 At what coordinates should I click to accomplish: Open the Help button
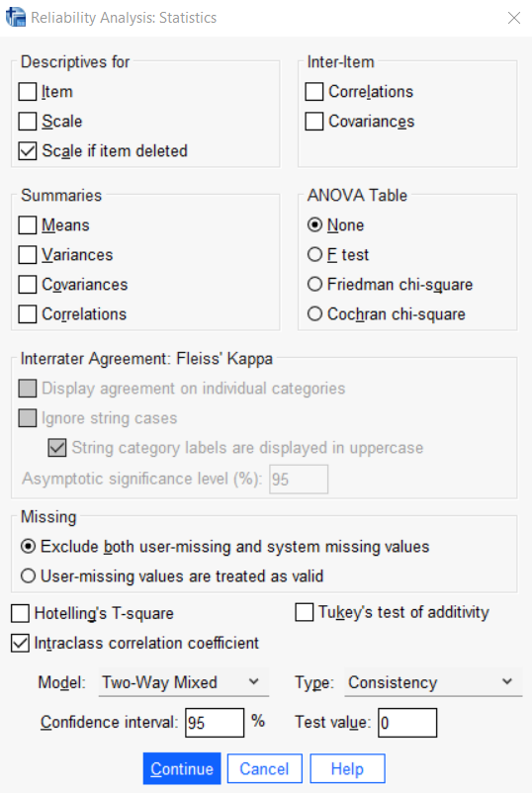(x=347, y=768)
